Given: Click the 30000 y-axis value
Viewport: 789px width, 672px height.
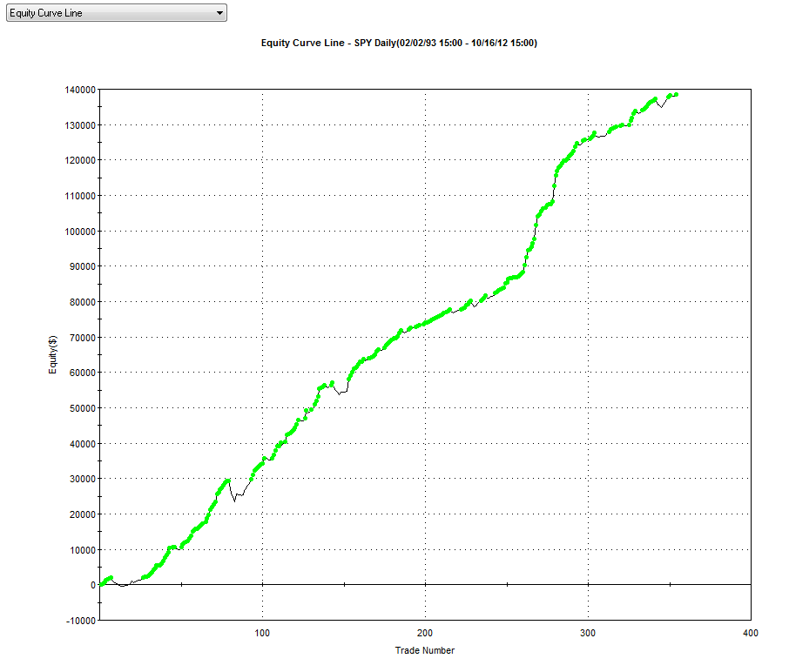Looking at the screenshot, I should [83, 479].
